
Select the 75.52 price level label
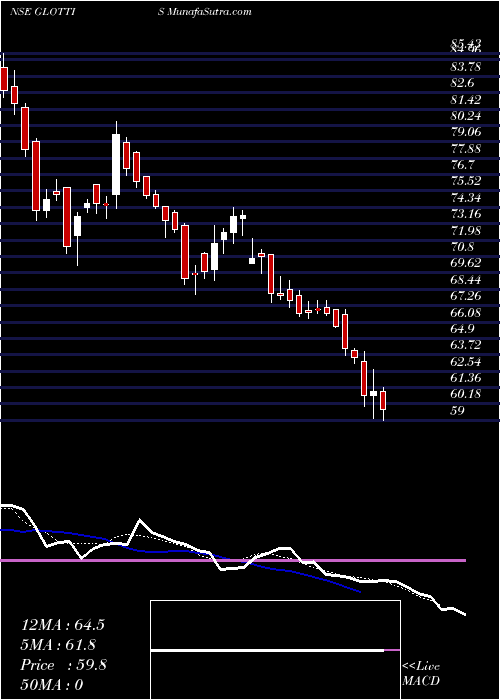pos(466,181)
